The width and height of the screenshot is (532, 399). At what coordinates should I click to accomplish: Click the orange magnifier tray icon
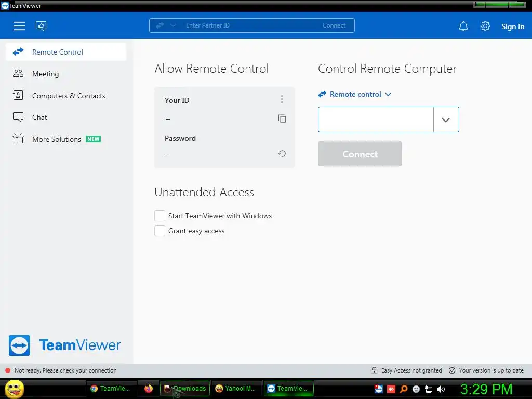pyautogui.click(x=404, y=389)
